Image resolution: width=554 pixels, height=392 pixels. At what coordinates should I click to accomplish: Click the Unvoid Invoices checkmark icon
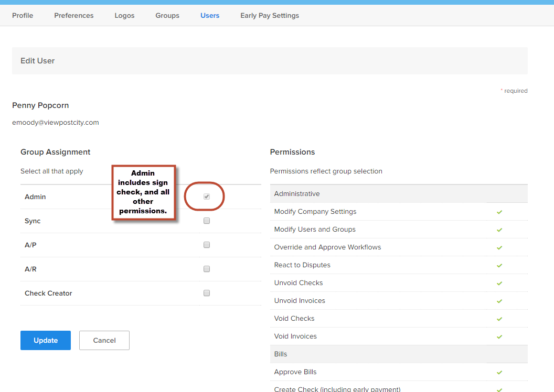(499, 301)
